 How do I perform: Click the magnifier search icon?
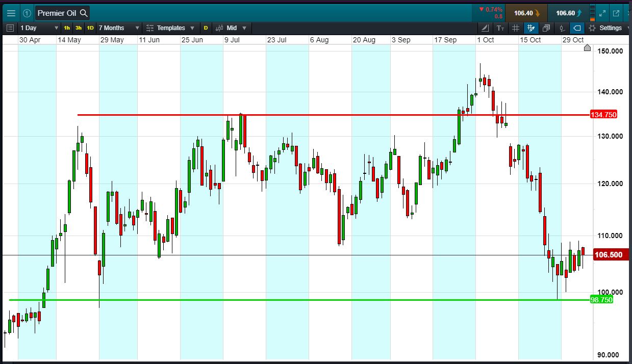tap(84, 13)
